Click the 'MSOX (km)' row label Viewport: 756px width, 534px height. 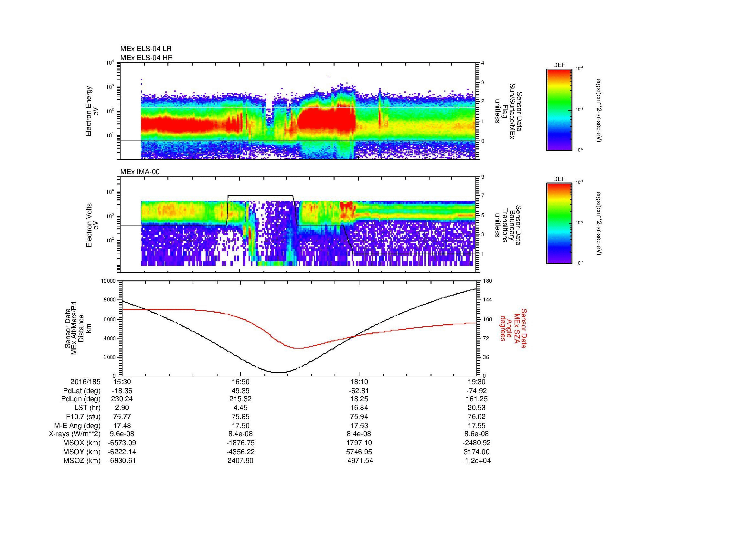[82, 443]
